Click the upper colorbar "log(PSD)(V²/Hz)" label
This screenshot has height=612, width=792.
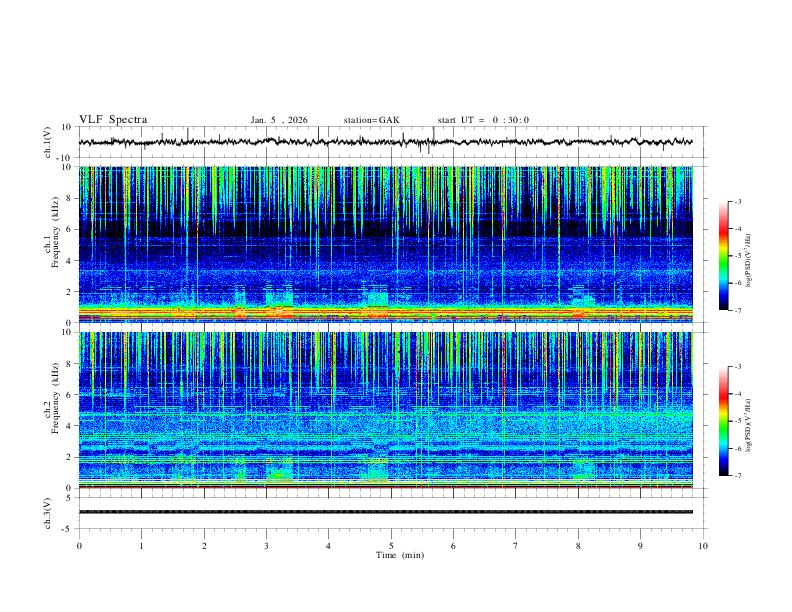[x=749, y=260]
